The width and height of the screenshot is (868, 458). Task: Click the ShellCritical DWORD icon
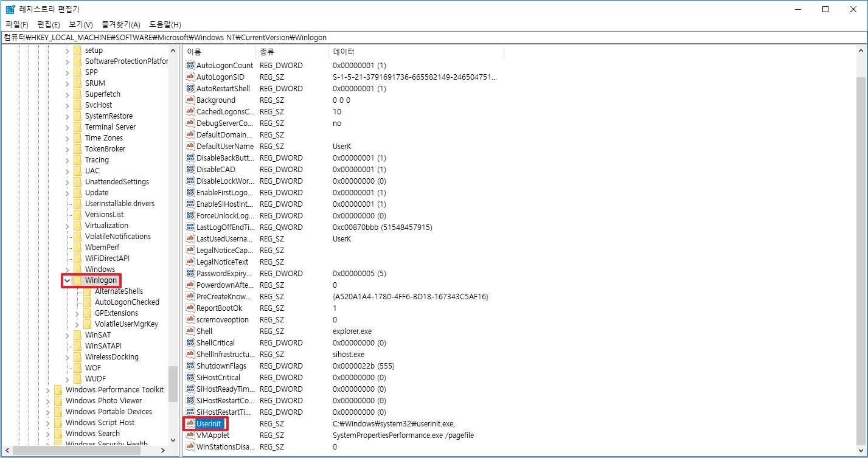[190, 342]
